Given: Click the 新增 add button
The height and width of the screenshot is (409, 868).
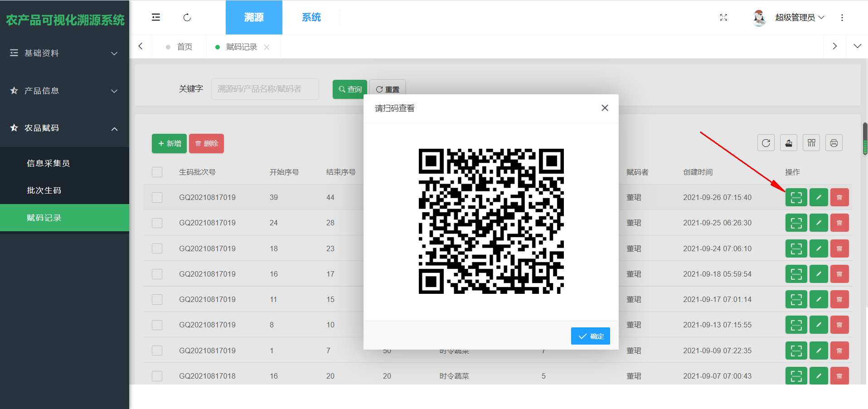Looking at the screenshot, I should [170, 144].
